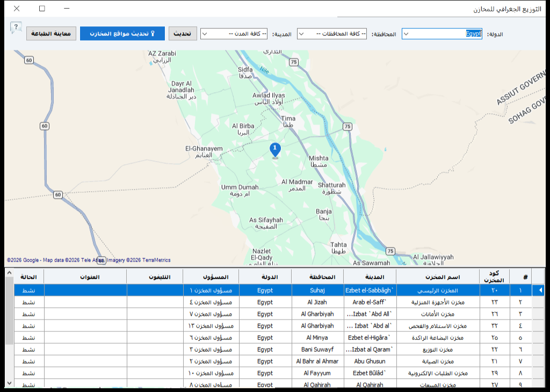Screen dimensions: 550x392
Task: Click the التليفون column header
Action: click(155, 277)
